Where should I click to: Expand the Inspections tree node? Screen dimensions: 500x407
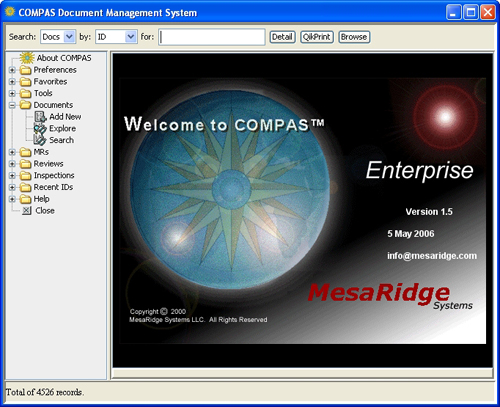click(x=12, y=176)
